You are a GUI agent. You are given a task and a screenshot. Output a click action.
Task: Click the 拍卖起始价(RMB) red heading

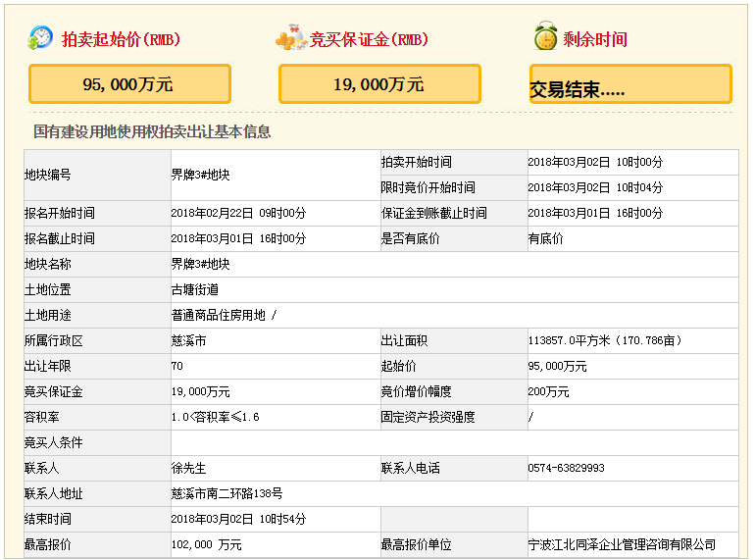tap(121, 40)
